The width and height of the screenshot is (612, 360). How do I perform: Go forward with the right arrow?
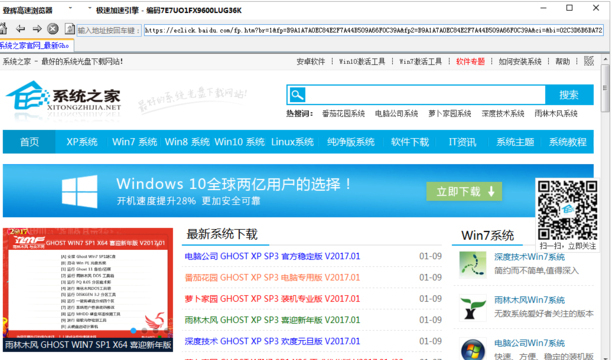pos(37,29)
